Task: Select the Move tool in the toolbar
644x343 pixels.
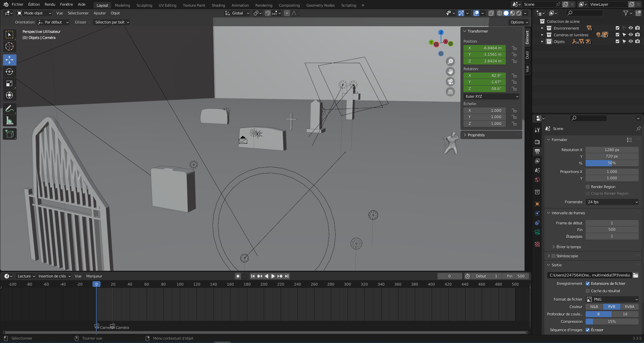Action: pyautogui.click(x=9, y=60)
